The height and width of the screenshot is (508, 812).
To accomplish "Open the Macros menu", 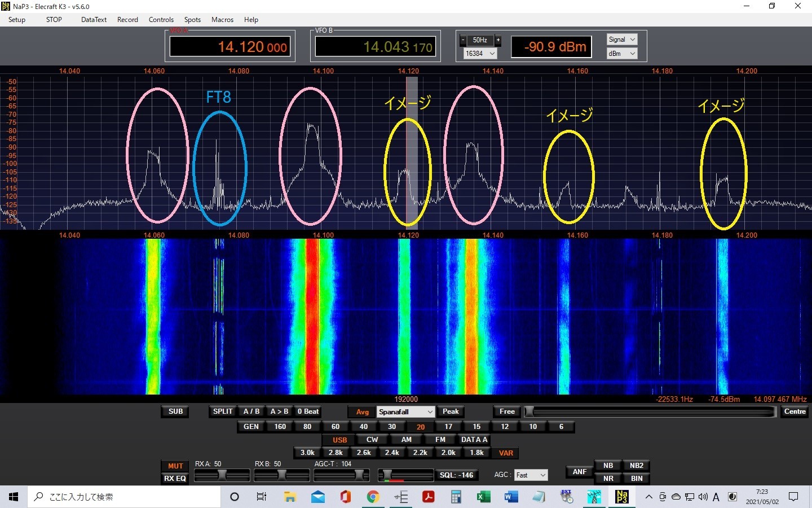I will (222, 20).
